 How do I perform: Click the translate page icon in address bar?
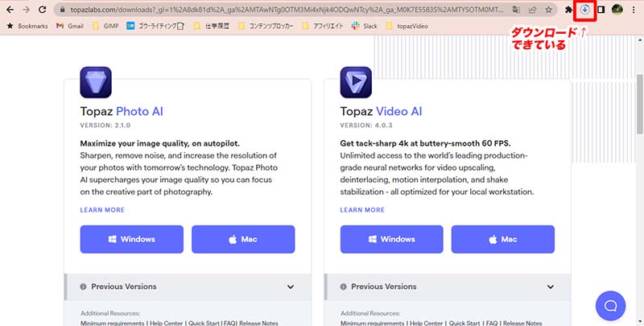[x=516, y=10]
